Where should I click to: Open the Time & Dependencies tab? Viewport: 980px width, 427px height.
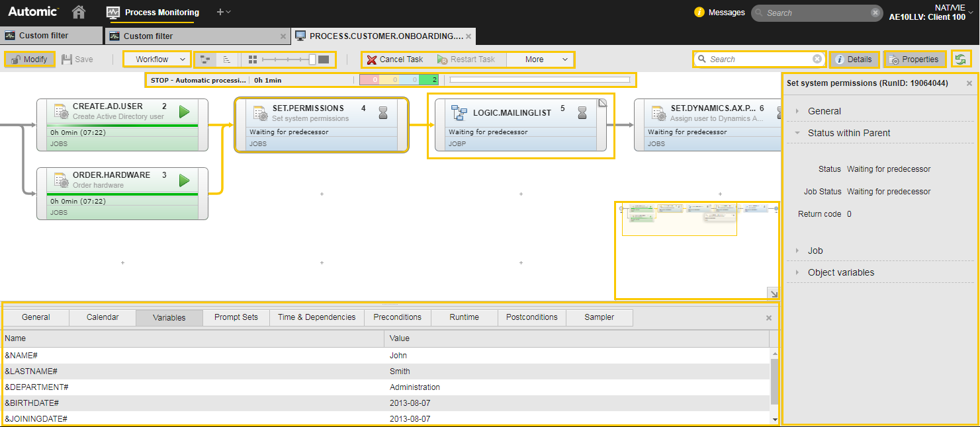coord(316,317)
